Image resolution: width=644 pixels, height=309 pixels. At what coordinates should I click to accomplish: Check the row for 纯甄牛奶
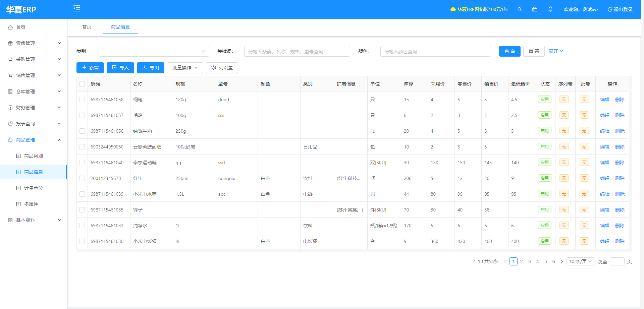coord(82,131)
